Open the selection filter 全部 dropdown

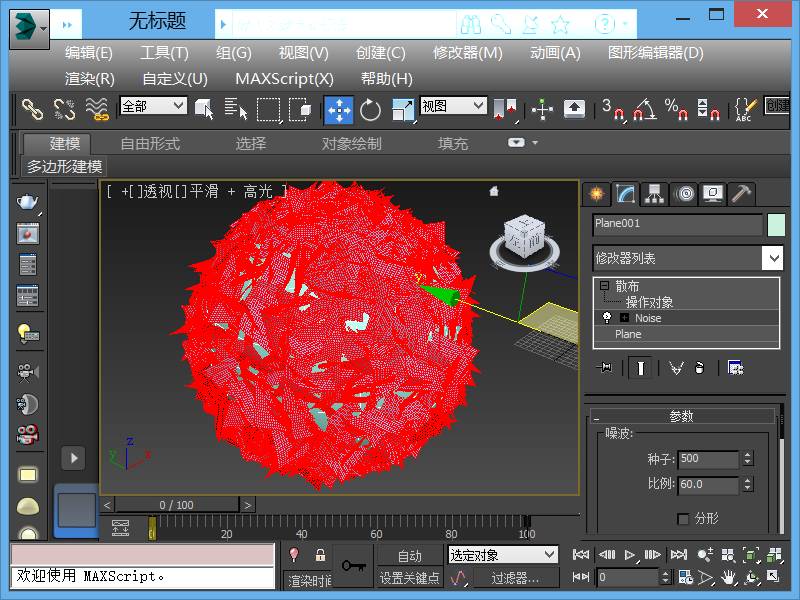(154, 106)
